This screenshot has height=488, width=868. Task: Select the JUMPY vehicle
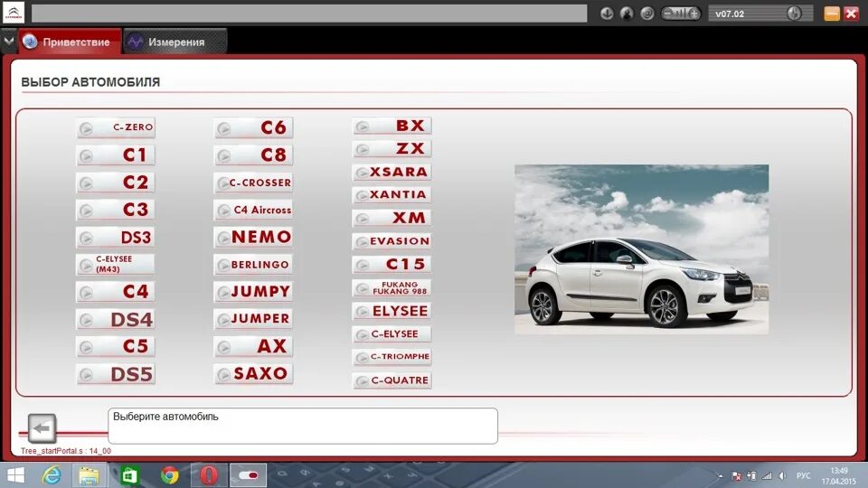[253, 292]
